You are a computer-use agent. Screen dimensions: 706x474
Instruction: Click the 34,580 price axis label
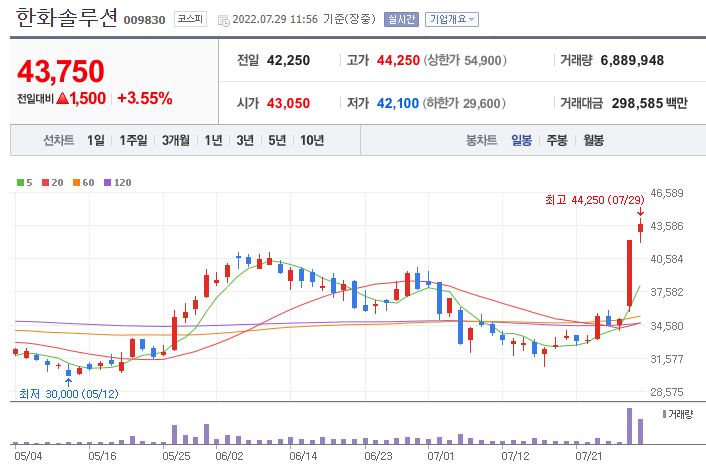(x=667, y=325)
